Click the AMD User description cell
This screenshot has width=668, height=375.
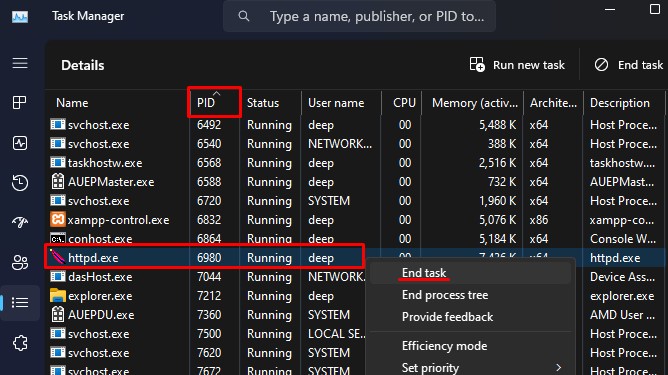point(622,315)
